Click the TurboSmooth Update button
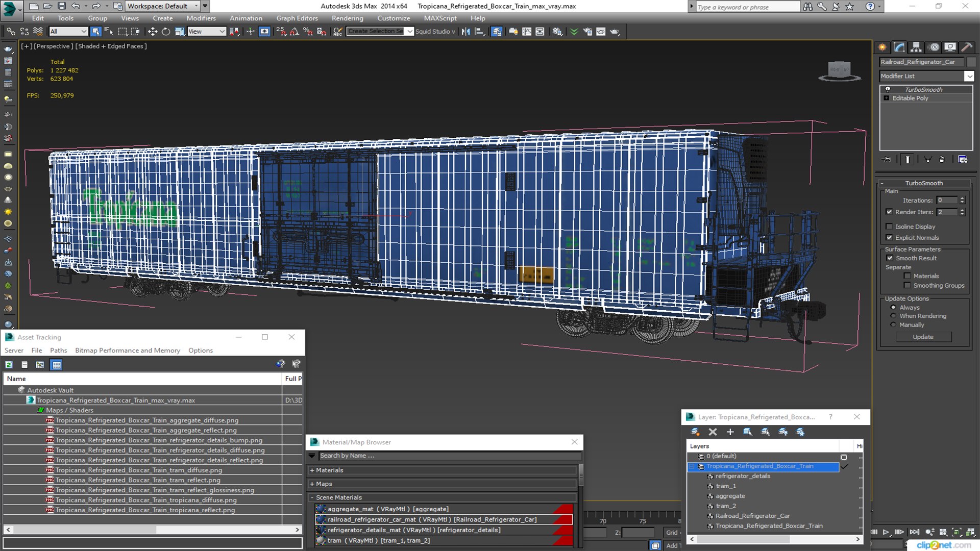 click(923, 337)
